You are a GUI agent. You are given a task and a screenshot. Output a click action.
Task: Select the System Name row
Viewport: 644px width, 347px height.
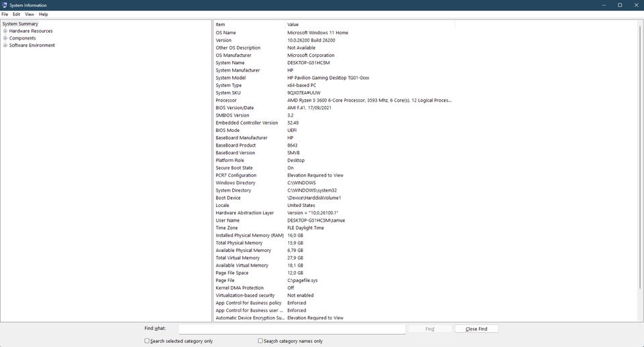pyautogui.click(x=334, y=63)
